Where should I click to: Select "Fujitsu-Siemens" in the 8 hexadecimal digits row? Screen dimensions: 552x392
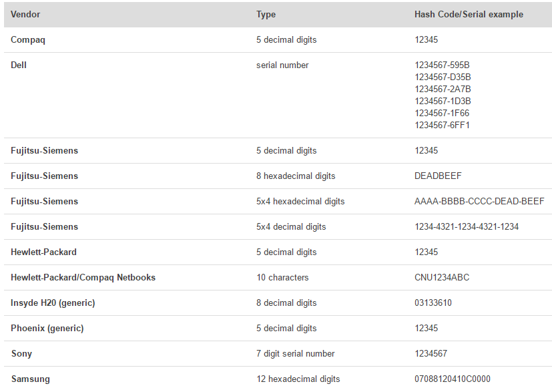click(x=44, y=176)
